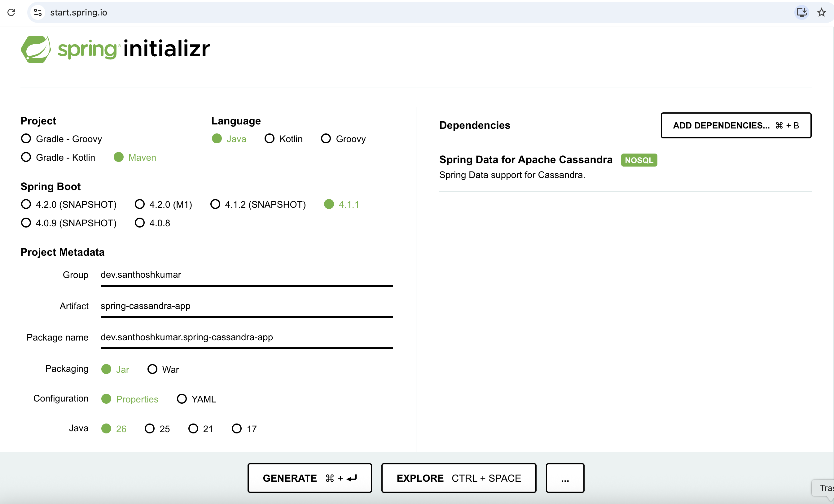Click the 'Spring Data support for Cassandra.' description

pyautogui.click(x=512, y=175)
